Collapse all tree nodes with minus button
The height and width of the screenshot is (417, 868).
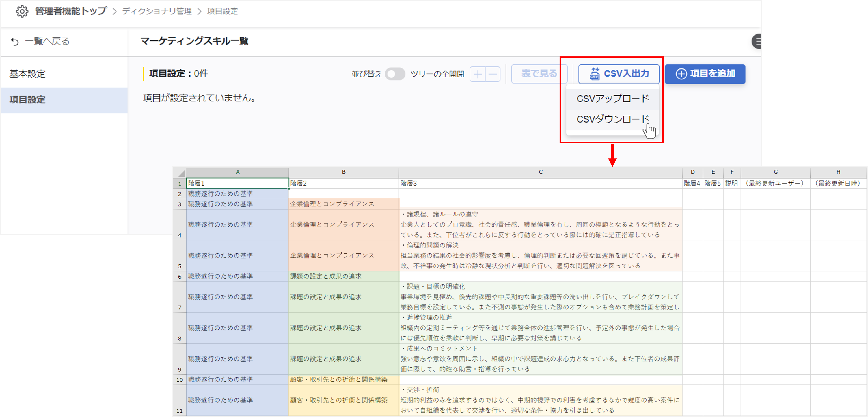[493, 74]
